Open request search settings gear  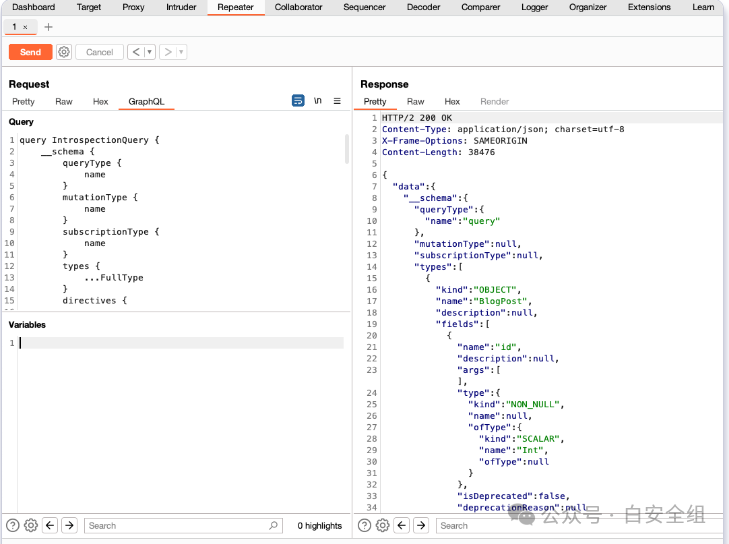31,525
